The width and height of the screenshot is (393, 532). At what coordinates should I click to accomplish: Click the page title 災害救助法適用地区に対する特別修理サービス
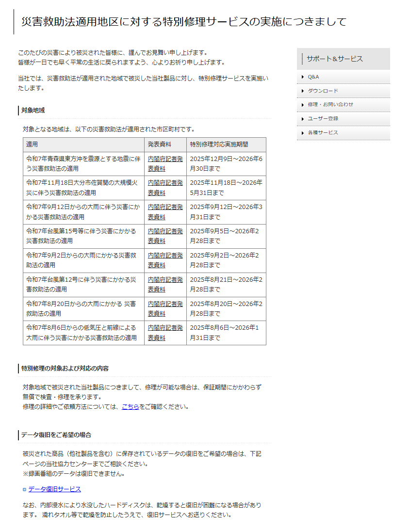pos(183,21)
